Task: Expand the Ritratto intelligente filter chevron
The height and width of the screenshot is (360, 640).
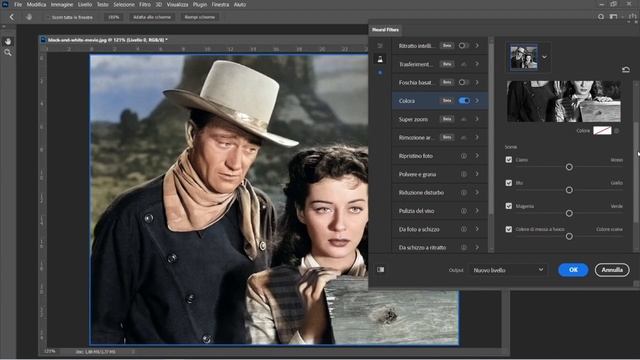Action: [477, 46]
